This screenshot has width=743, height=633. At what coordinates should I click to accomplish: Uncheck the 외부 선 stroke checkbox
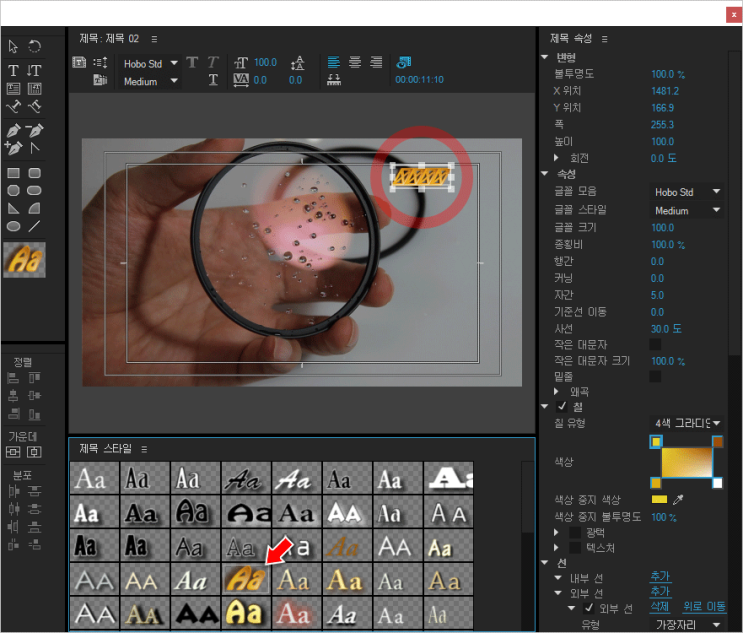tap(589, 608)
